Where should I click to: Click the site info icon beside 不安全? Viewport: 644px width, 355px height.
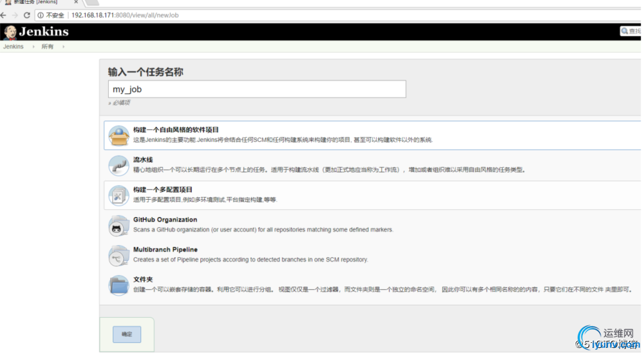(41, 15)
